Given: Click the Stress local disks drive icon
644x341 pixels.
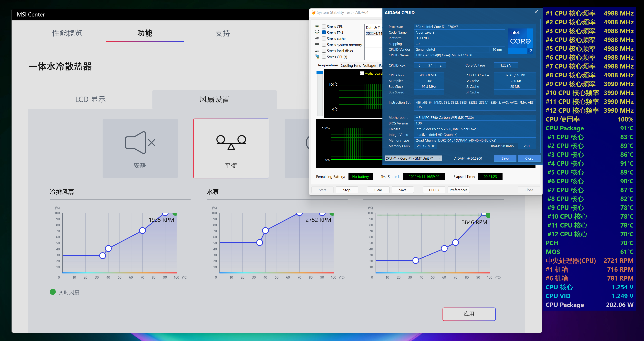Looking at the screenshot, I should tap(317, 51).
